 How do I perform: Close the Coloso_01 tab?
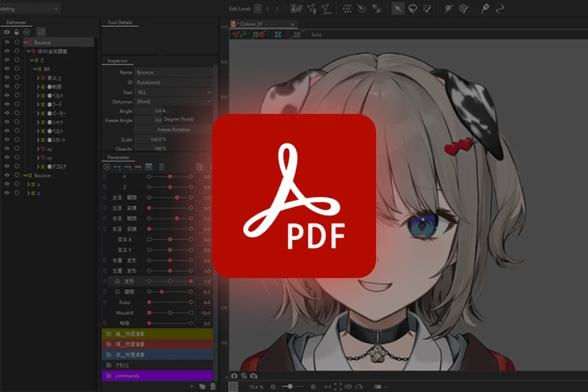point(293,24)
